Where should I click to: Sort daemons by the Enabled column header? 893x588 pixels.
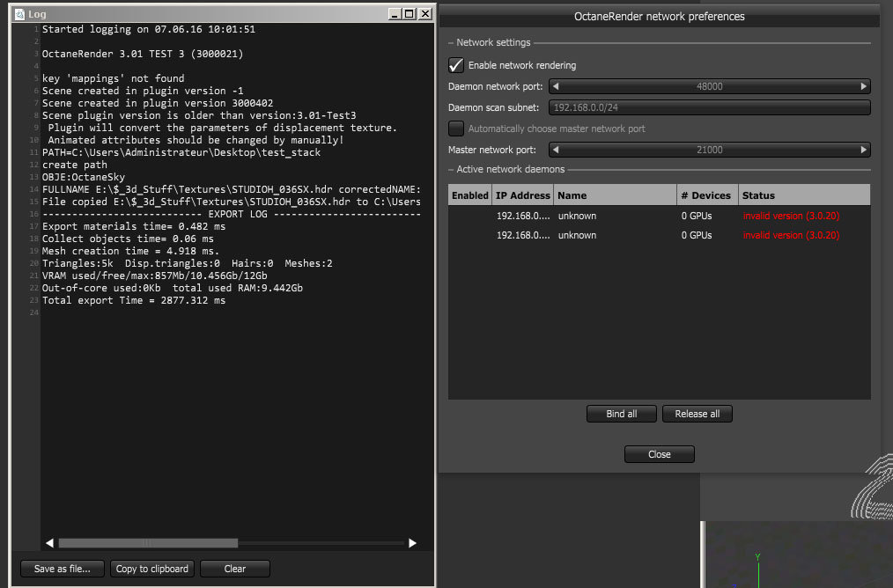(470, 195)
